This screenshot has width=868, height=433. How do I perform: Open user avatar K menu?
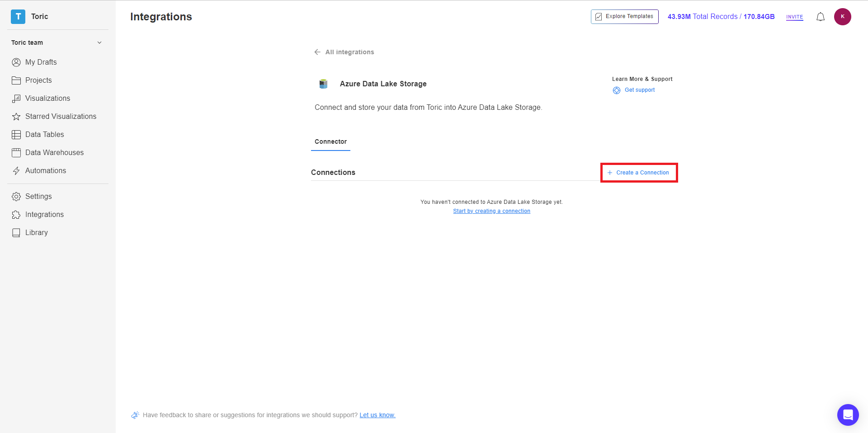[842, 17]
